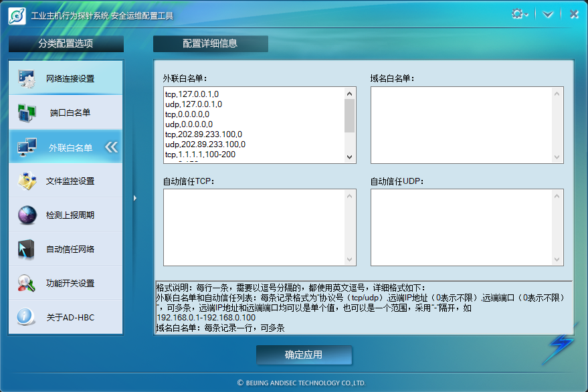Select the port whitelist monitor icon
This screenshot has height=392, width=588.
point(27,112)
